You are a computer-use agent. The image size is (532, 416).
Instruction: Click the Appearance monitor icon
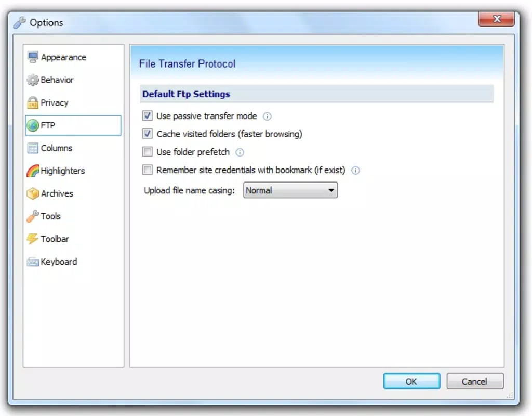33,57
